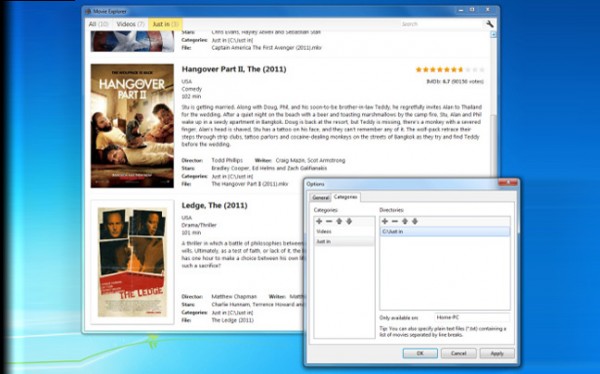The height and width of the screenshot is (374, 600).
Task: Select the Just in category in the list
Action: pyautogui.click(x=344, y=242)
